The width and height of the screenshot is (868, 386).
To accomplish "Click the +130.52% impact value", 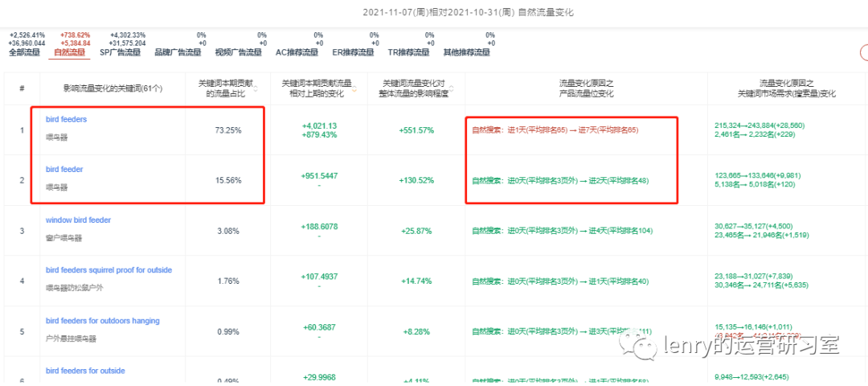I will [416, 181].
